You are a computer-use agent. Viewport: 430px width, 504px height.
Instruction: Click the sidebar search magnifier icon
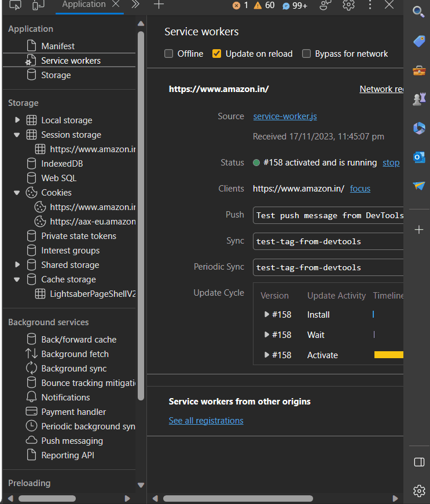(x=419, y=12)
